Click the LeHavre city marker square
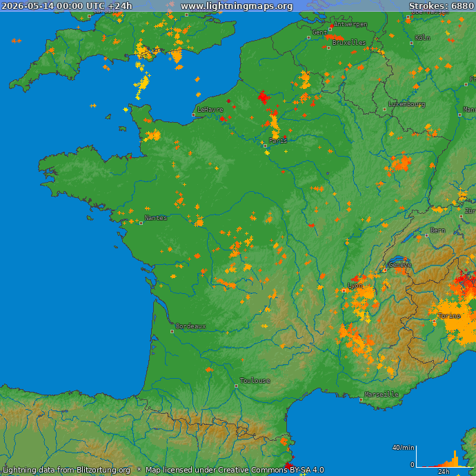476x476 pixels. (x=194, y=115)
